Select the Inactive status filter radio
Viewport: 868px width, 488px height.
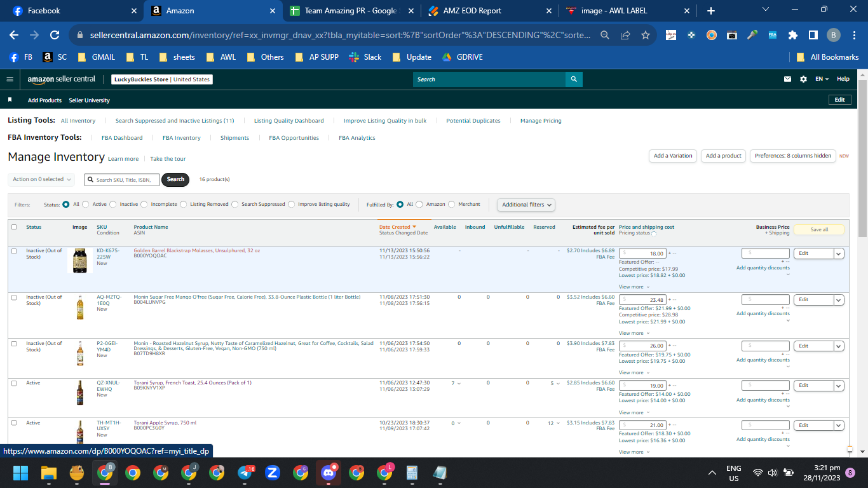[x=113, y=205]
